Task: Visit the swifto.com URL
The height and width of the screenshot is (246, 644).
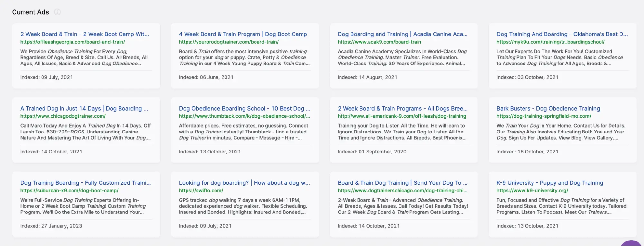Action: (201, 191)
